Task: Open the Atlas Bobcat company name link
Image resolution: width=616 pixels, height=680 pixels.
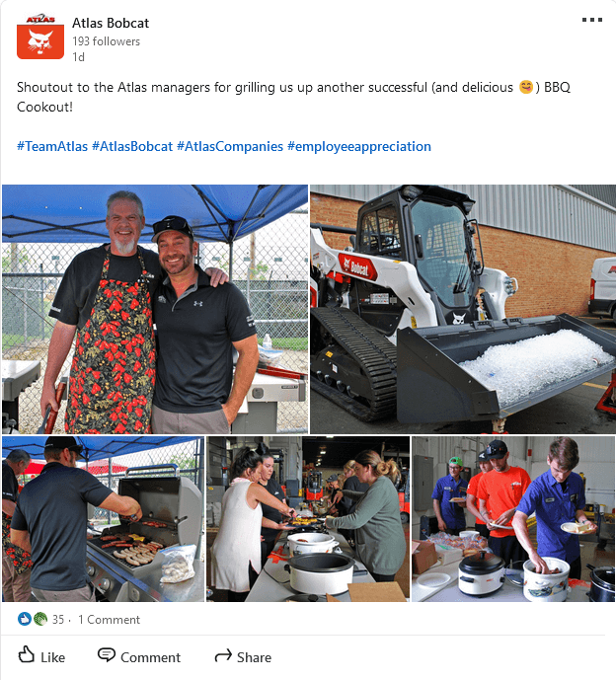Action: coord(111,23)
